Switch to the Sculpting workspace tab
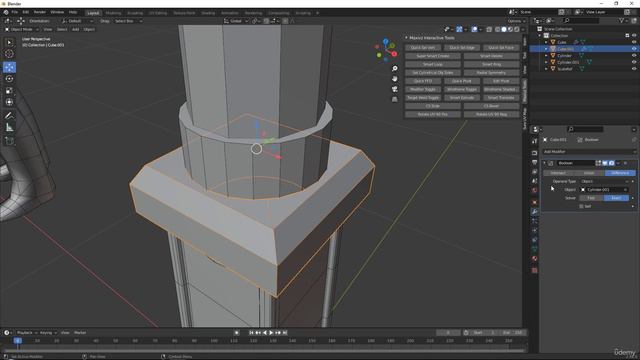640x360 pixels. tap(135, 13)
